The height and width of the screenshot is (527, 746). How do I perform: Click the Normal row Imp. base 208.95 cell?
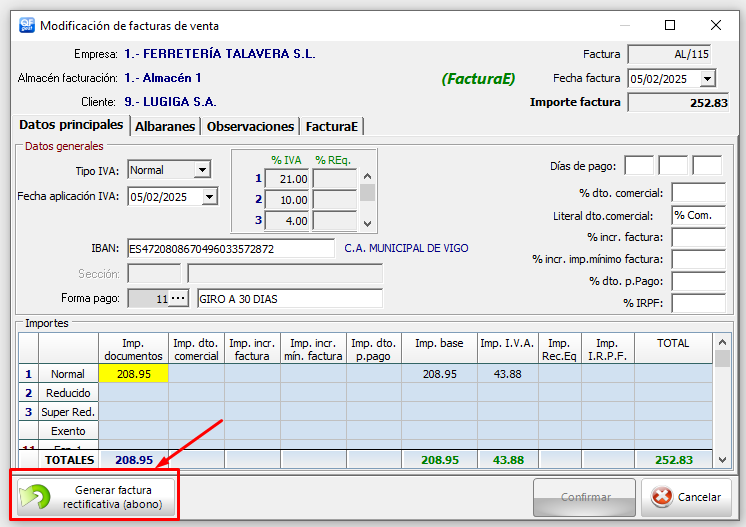click(440, 374)
